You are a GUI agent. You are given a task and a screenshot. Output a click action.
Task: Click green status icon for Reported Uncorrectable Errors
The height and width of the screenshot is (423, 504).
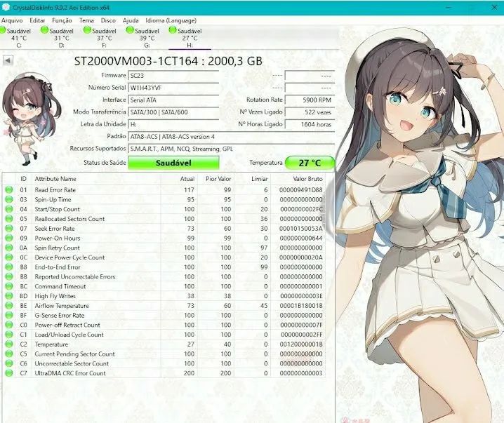(9, 276)
